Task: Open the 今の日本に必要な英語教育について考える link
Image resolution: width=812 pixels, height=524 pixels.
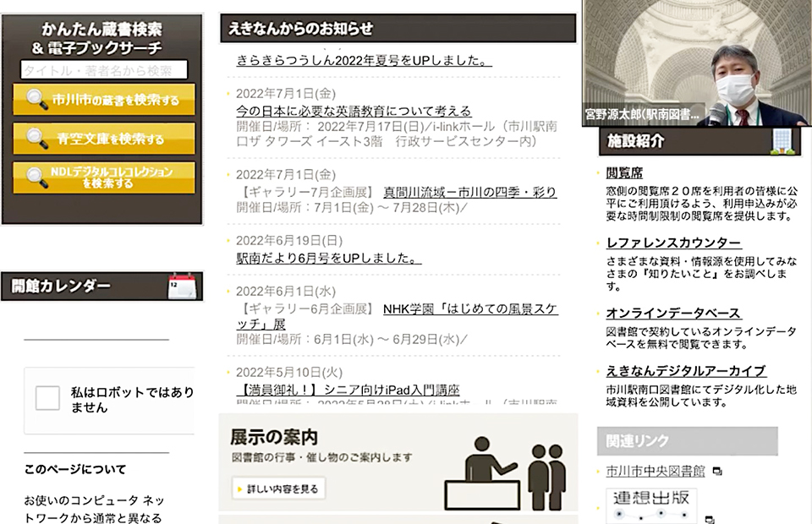Action: tap(353, 111)
